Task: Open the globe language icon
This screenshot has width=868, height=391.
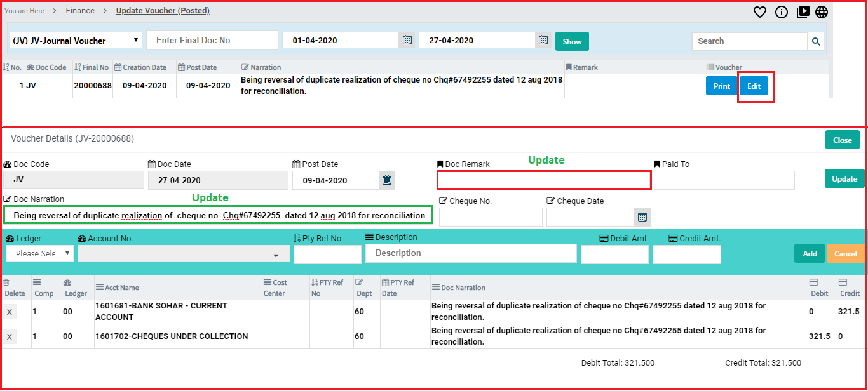Action: point(822,12)
